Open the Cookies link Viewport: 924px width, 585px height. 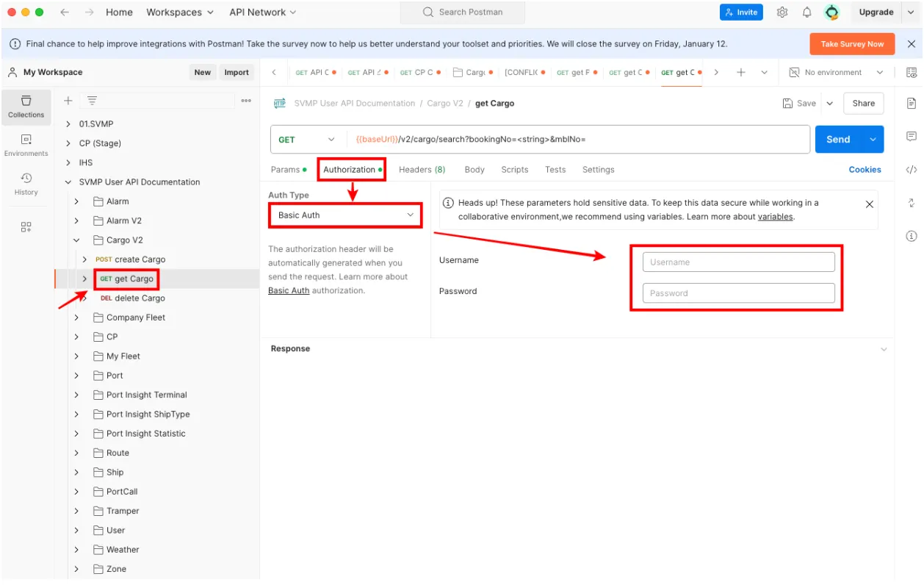pyautogui.click(x=865, y=170)
